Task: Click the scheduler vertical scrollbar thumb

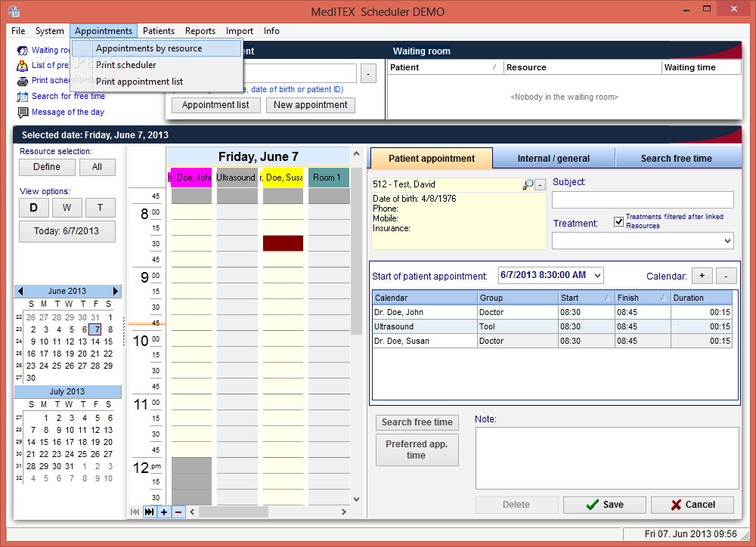Action: point(356,251)
